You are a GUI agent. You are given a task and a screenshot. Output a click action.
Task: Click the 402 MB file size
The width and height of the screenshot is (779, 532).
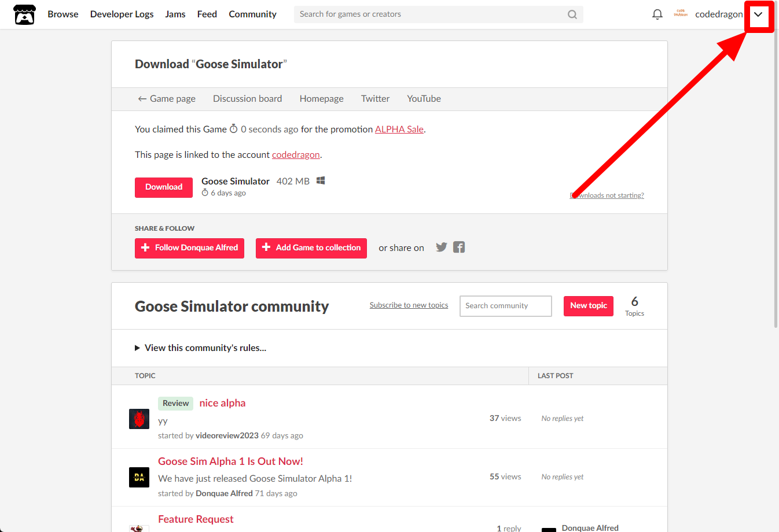(x=293, y=181)
